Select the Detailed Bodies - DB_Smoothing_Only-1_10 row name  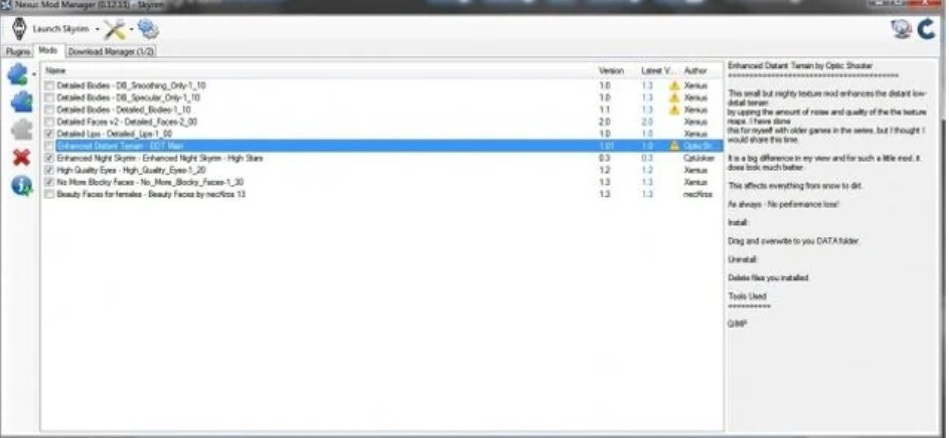tap(131, 86)
